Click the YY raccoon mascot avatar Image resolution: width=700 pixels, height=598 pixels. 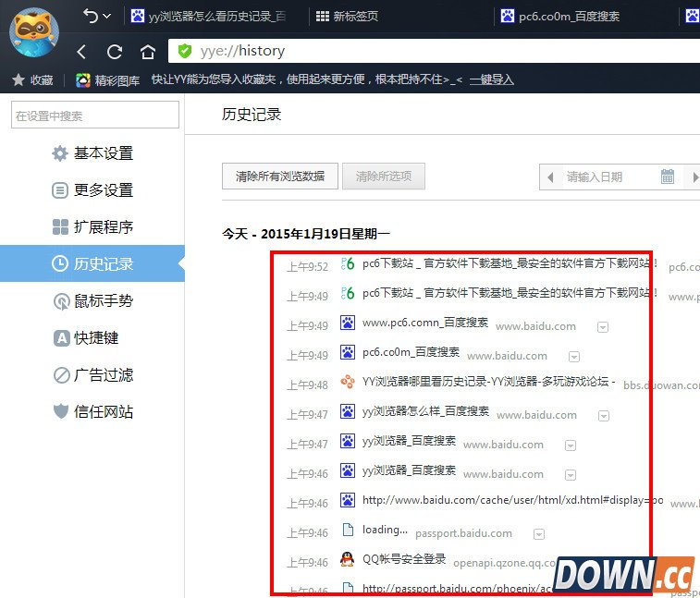[x=34, y=31]
